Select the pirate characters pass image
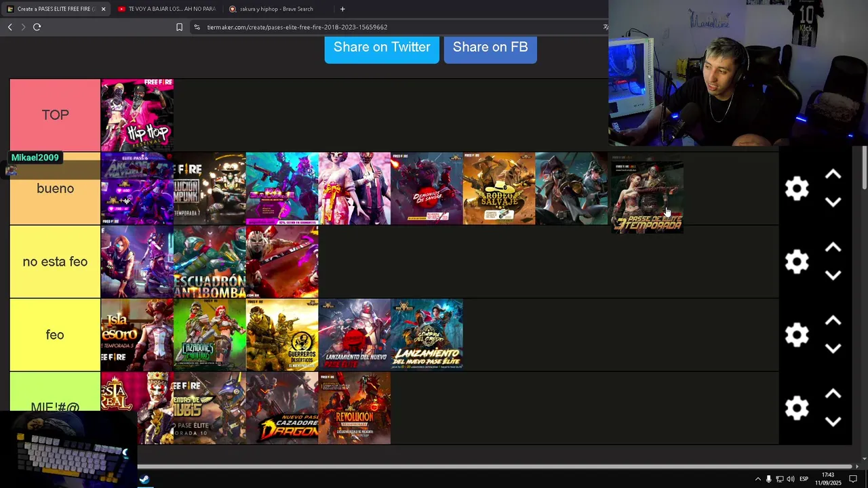 click(x=572, y=188)
